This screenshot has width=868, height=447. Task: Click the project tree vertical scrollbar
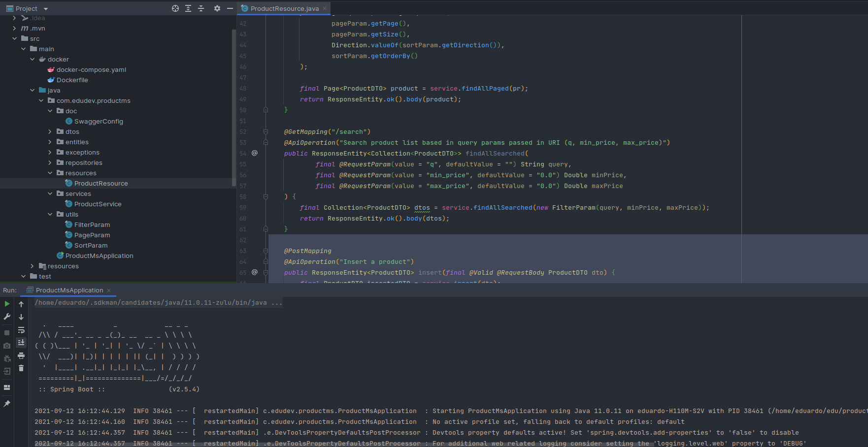(x=234, y=107)
